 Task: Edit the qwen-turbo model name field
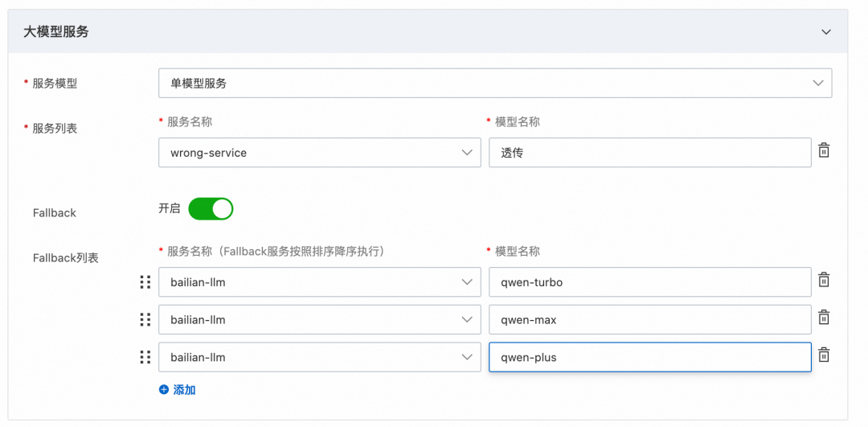click(x=650, y=282)
